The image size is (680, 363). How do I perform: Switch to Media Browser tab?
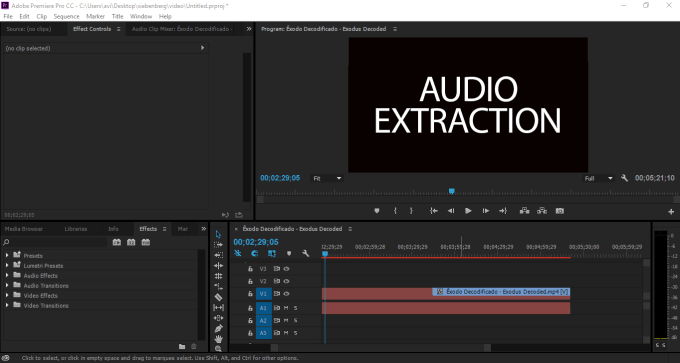click(x=24, y=229)
